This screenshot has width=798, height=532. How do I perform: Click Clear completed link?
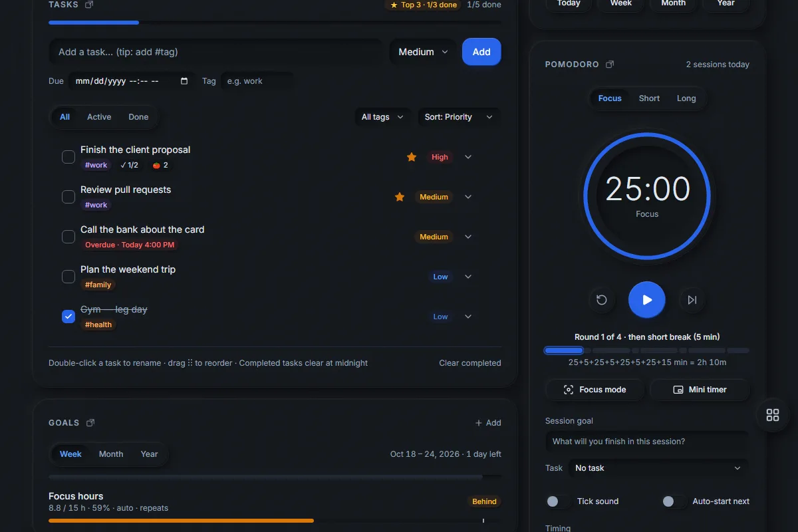pos(470,363)
